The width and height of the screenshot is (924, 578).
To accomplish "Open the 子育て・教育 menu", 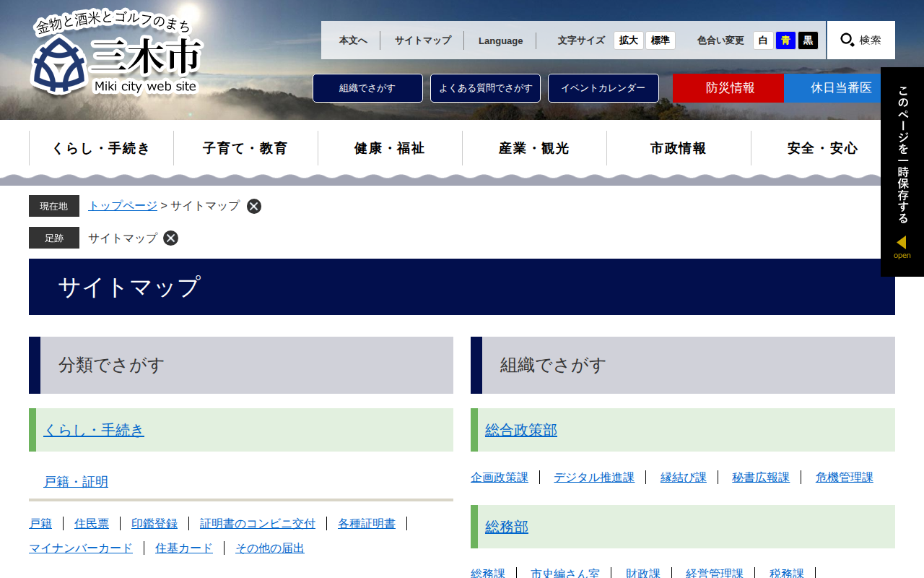I will pyautogui.click(x=245, y=148).
